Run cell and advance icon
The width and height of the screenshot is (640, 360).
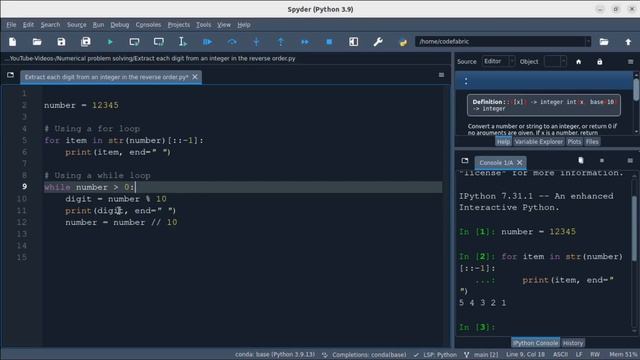click(159, 42)
